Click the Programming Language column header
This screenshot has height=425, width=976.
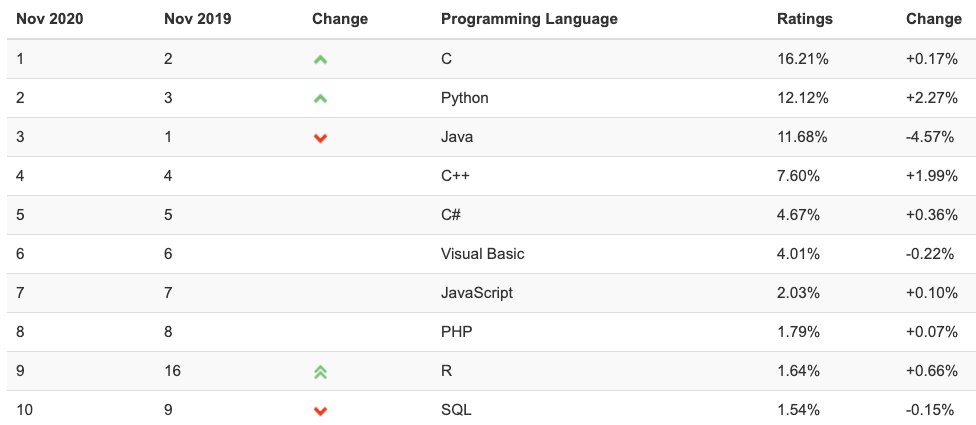pos(529,19)
